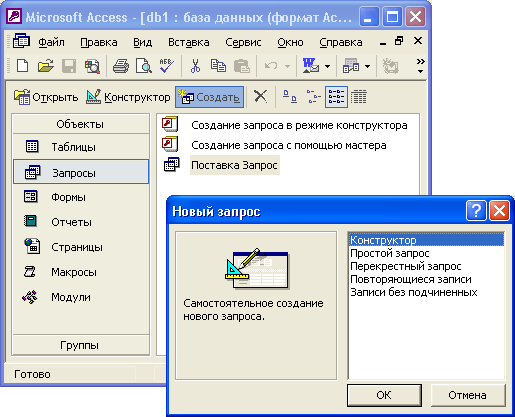This screenshot has height=417, width=515.
Task: Expand the Analyze dropdown arrow
Action: pyautogui.click(x=367, y=66)
